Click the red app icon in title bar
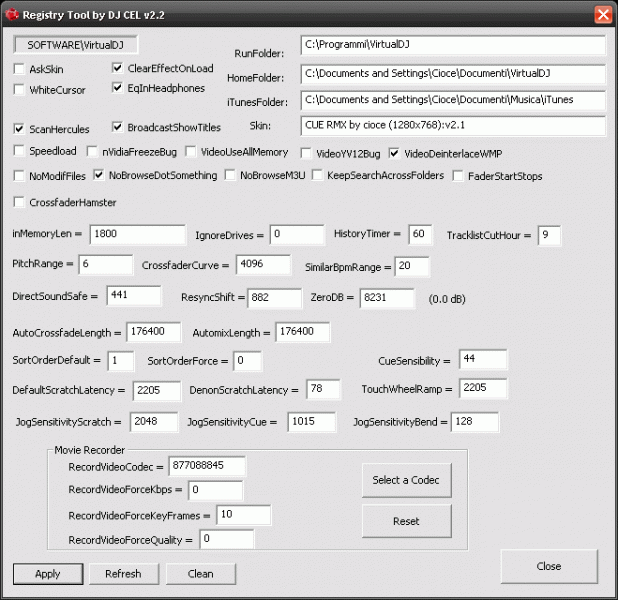This screenshot has width=618, height=600. (x=12, y=15)
